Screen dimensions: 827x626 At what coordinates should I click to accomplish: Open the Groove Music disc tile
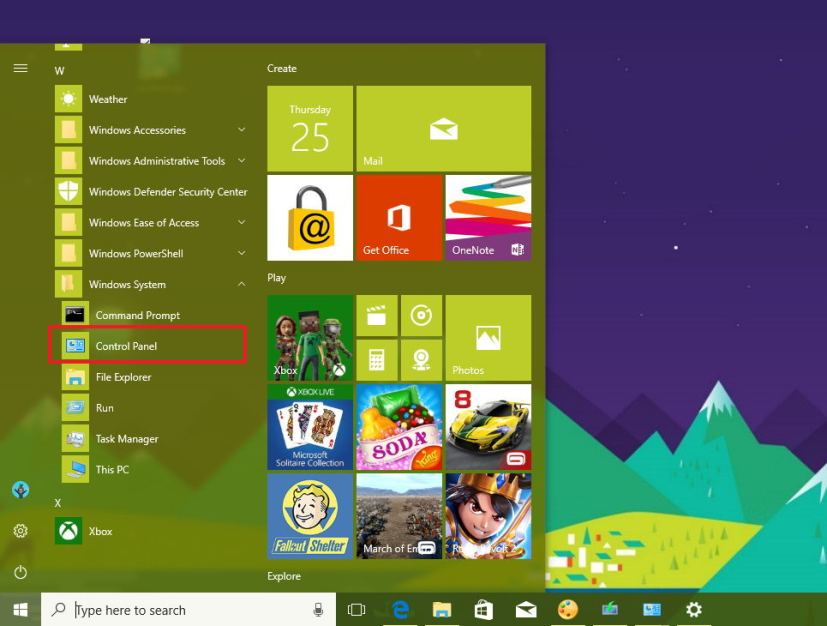tap(421, 316)
